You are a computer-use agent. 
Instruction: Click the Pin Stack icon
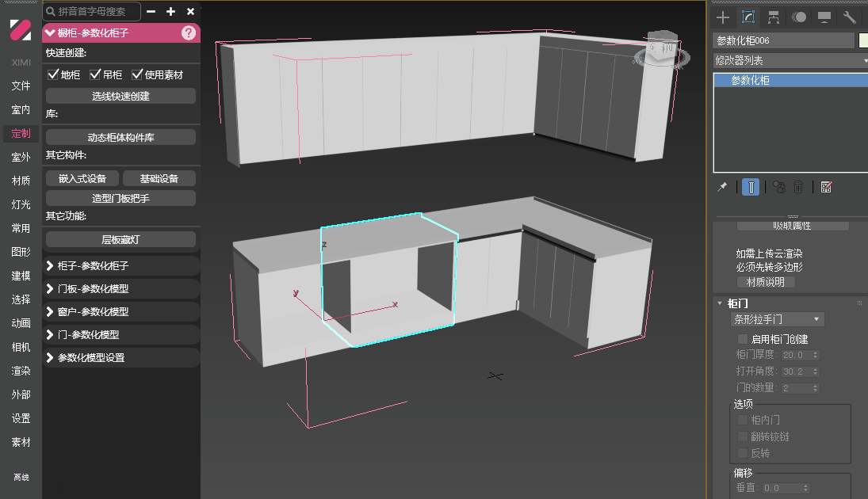pos(722,187)
